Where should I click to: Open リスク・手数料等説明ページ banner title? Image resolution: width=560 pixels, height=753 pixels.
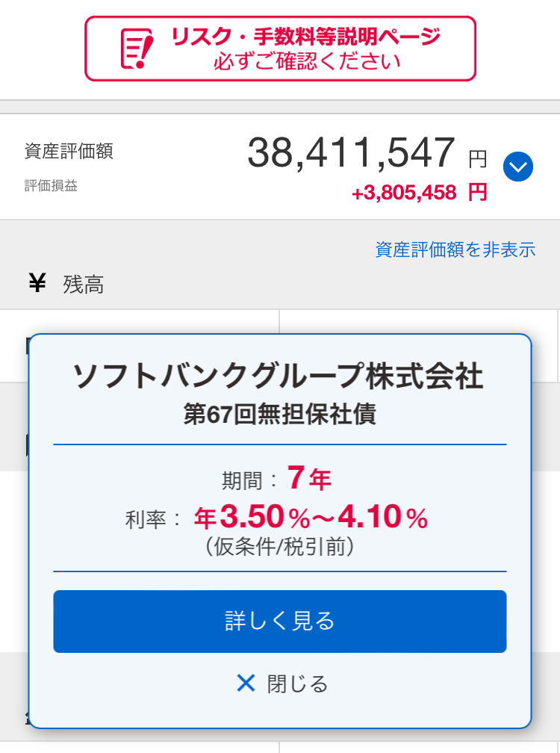pyautogui.click(x=305, y=37)
